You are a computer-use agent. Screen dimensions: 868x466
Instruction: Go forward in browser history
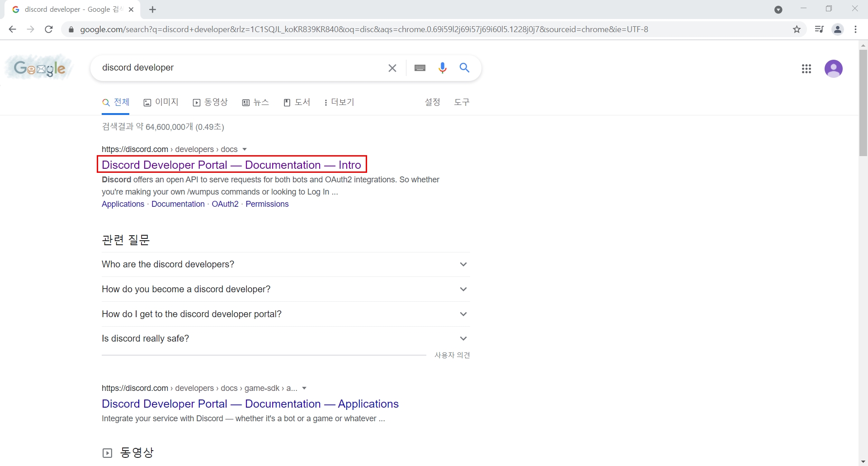[x=30, y=29]
